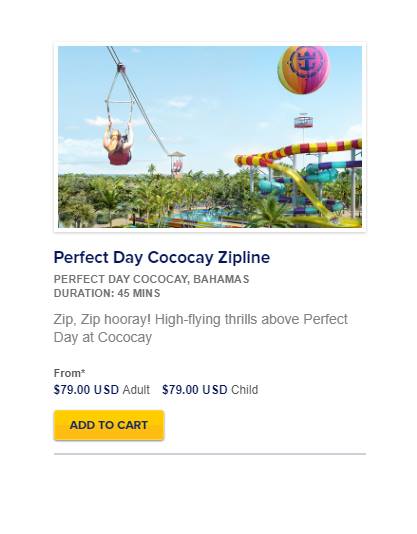The height and width of the screenshot is (534, 417).
Task: Click the Zip, Zip hooray description
Action: click(x=201, y=328)
